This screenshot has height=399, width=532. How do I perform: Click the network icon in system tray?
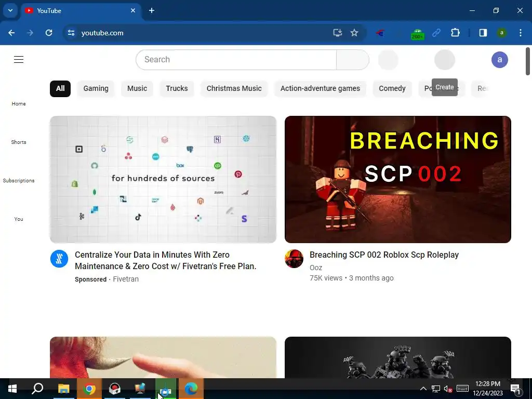[436, 389]
